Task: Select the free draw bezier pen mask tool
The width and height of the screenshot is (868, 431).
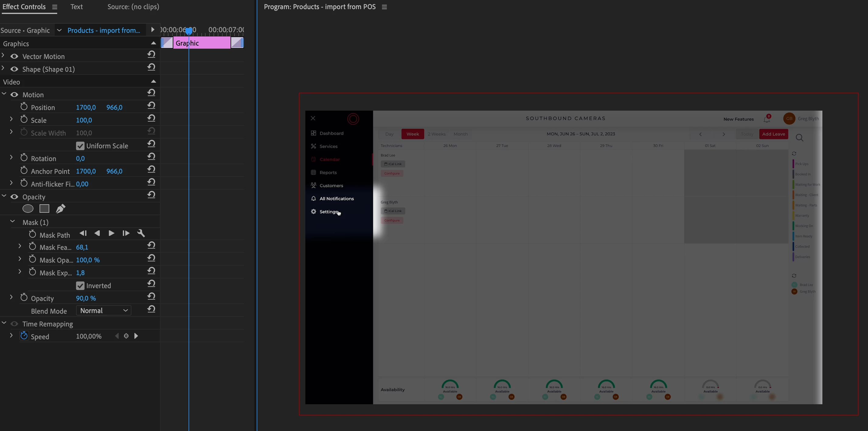Action: [60, 209]
